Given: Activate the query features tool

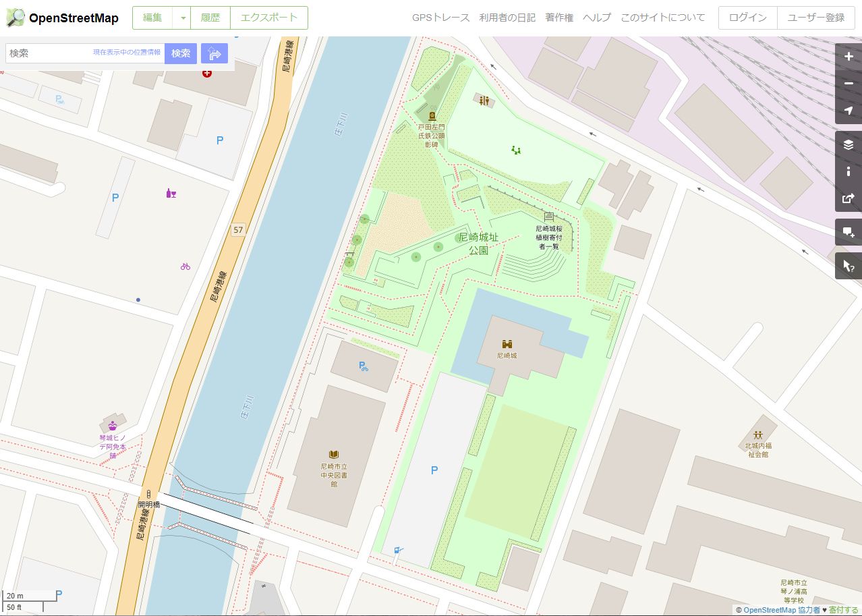Looking at the screenshot, I should (849, 266).
